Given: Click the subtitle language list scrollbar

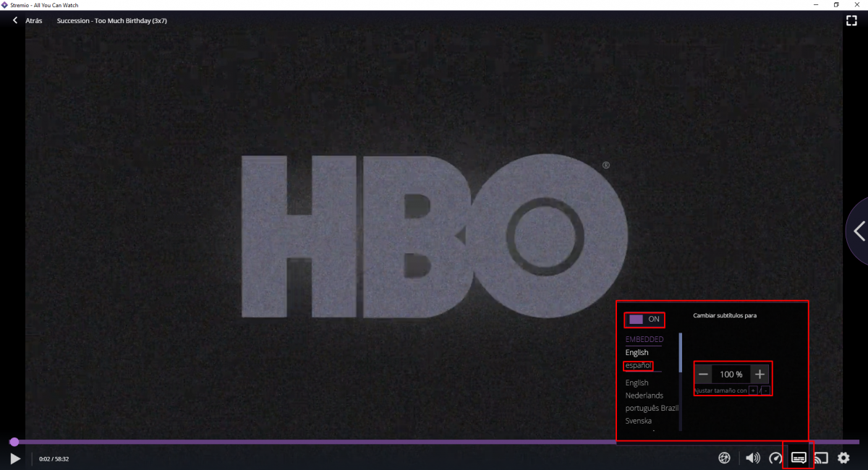Looking at the screenshot, I should [681, 352].
